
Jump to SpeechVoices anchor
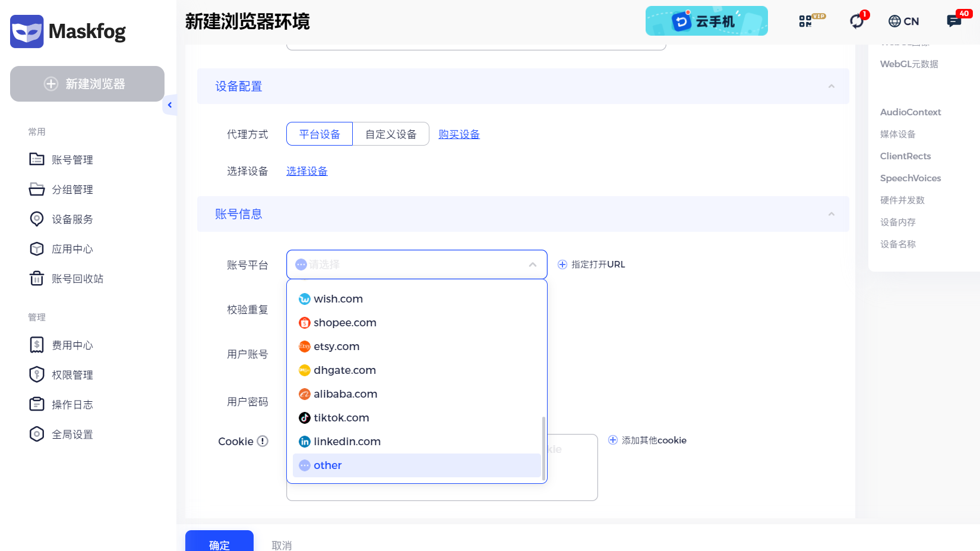pyautogui.click(x=911, y=178)
